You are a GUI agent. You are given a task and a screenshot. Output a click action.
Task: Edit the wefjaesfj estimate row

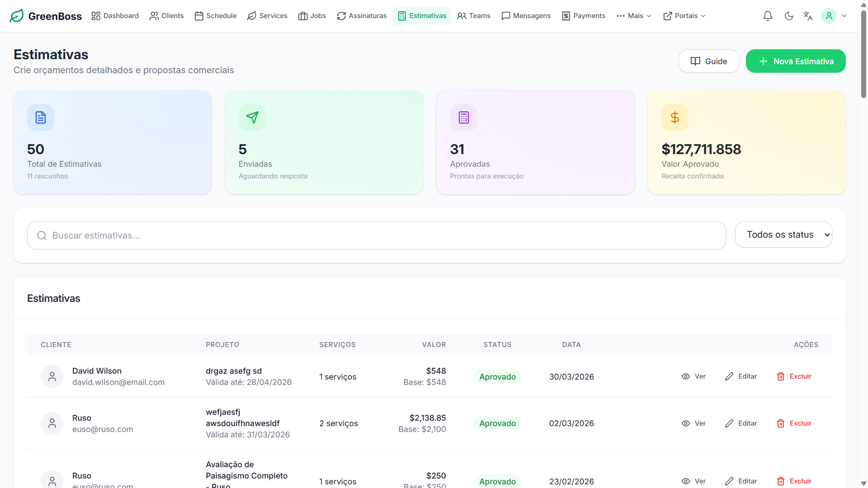[x=741, y=423]
